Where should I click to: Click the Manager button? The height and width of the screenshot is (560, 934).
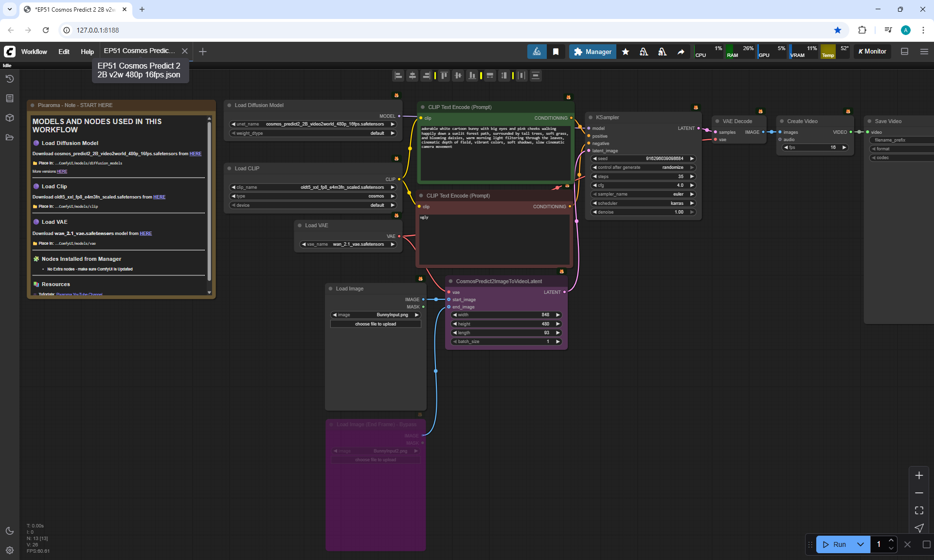click(593, 52)
